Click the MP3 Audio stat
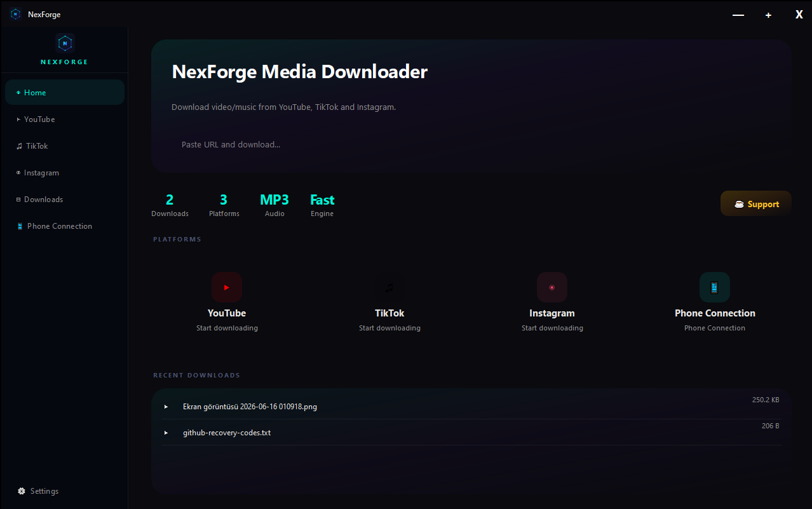 tap(274, 205)
